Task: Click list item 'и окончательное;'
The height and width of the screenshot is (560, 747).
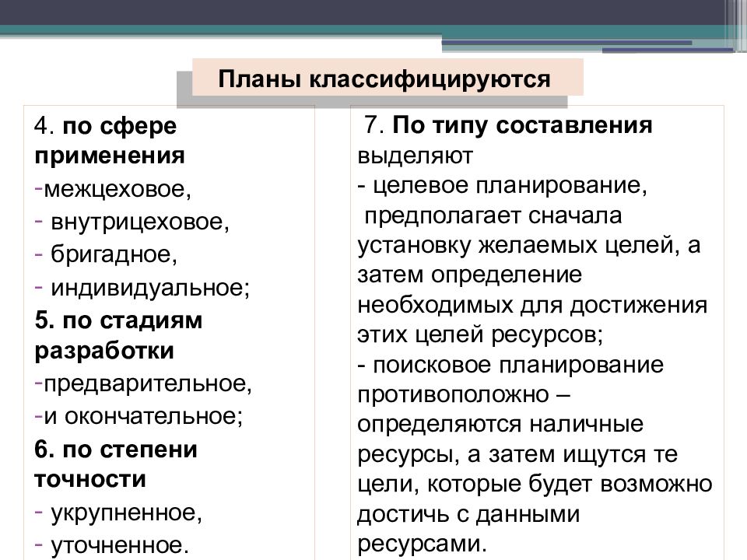Action: coord(143,416)
